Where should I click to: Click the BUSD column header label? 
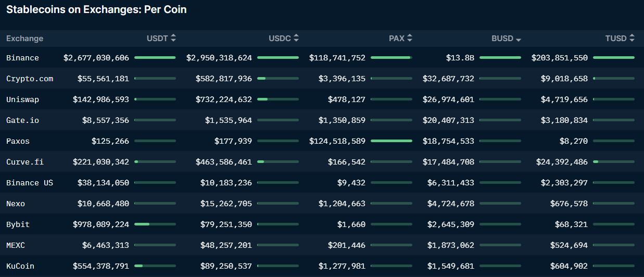point(502,39)
